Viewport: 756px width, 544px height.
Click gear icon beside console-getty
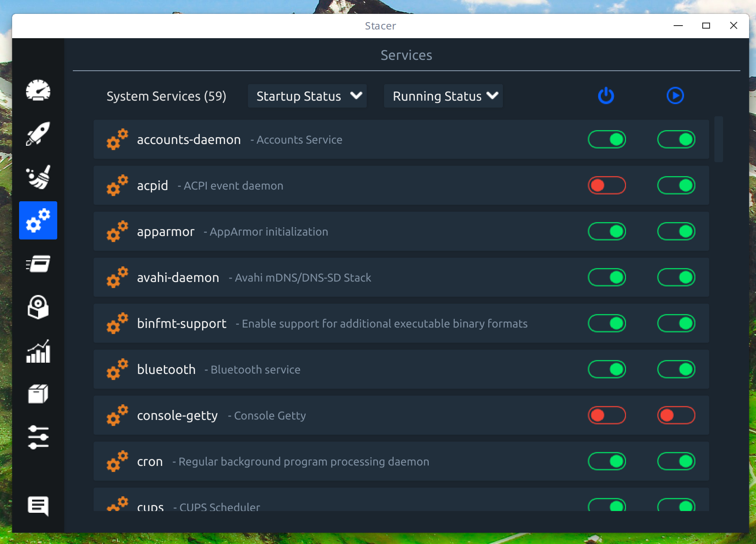[117, 415]
